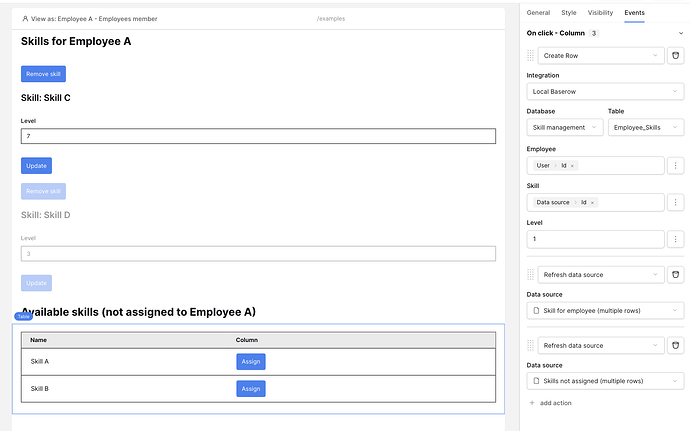Open the Local Baserow integration dropdown
The height and width of the screenshot is (431, 690).
605,92
